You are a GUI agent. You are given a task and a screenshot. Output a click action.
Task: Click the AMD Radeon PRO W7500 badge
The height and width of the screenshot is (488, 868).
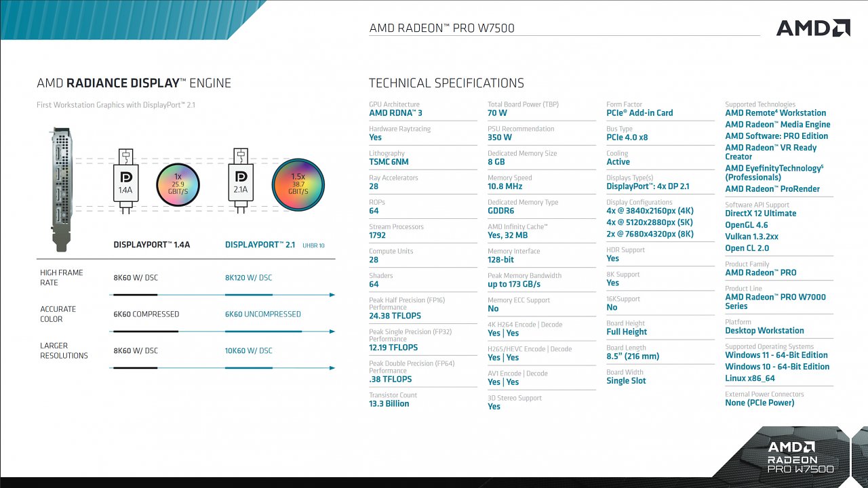(800, 456)
